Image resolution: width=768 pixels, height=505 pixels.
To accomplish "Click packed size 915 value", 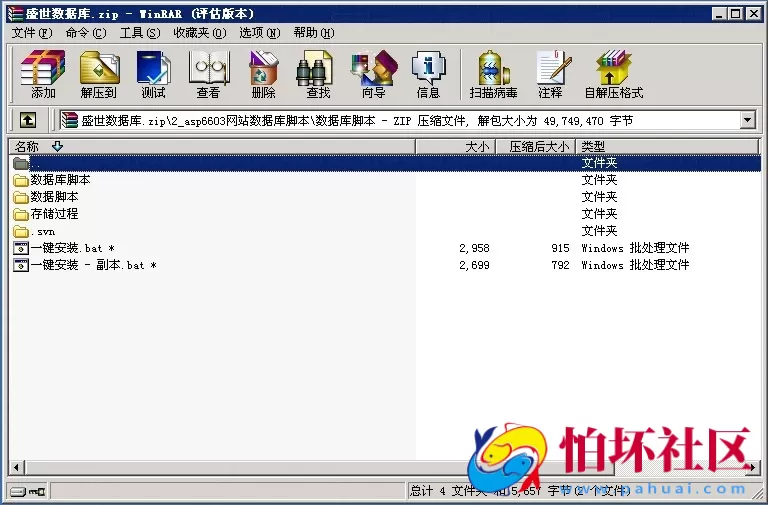I will (560, 248).
